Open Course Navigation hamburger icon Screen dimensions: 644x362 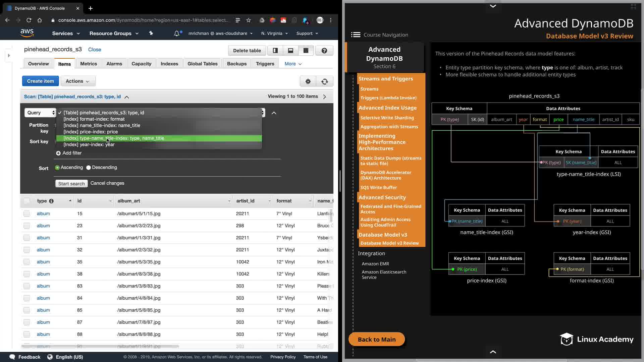[x=356, y=35]
